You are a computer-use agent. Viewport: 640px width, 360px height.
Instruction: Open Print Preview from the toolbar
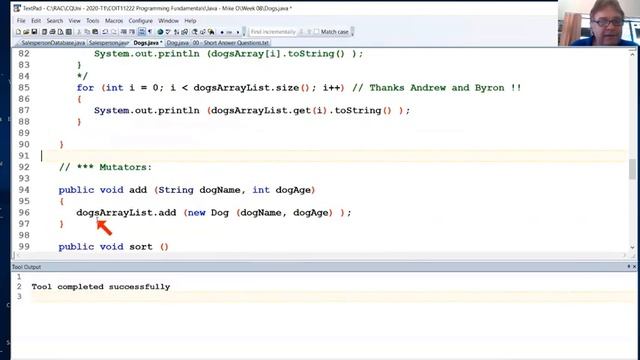(60, 32)
